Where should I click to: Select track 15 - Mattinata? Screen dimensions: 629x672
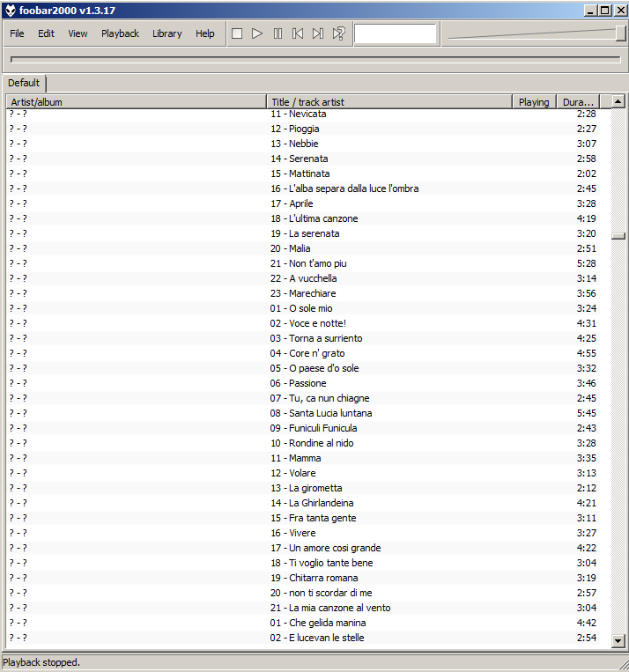(x=303, y=174)
